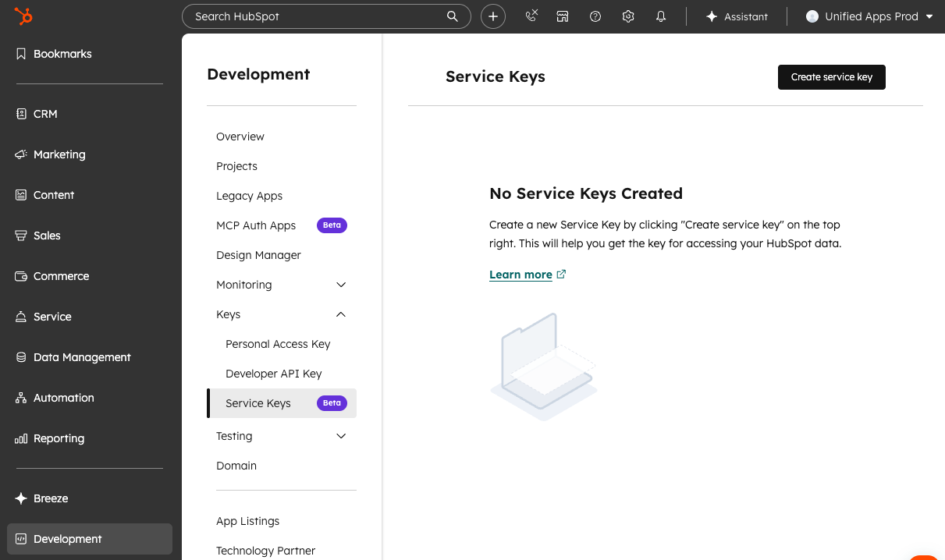Image resolution: width=945 pixels, height=560 pixels.
Task: Click the Breeze sparkle icon
Action: 21,498
